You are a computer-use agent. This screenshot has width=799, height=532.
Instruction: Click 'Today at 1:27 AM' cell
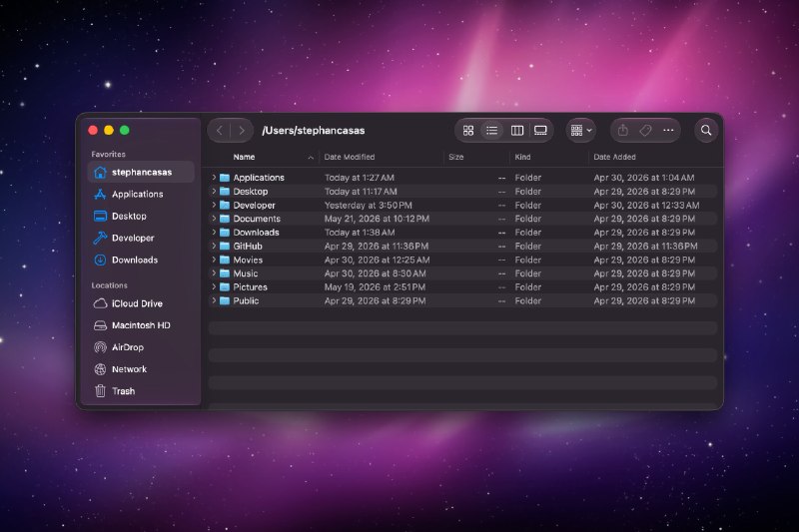coord(360,177)
